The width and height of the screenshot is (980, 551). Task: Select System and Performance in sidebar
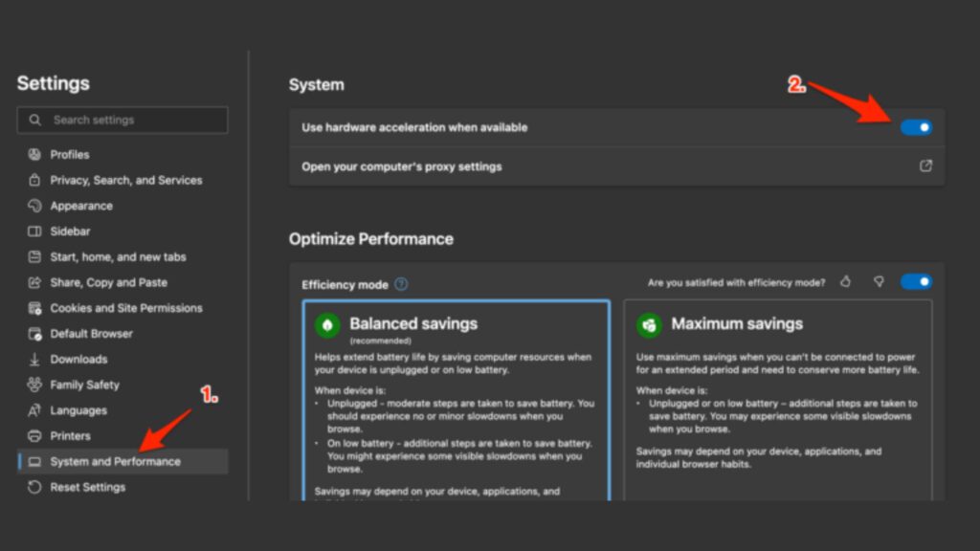tap(115, 462)
